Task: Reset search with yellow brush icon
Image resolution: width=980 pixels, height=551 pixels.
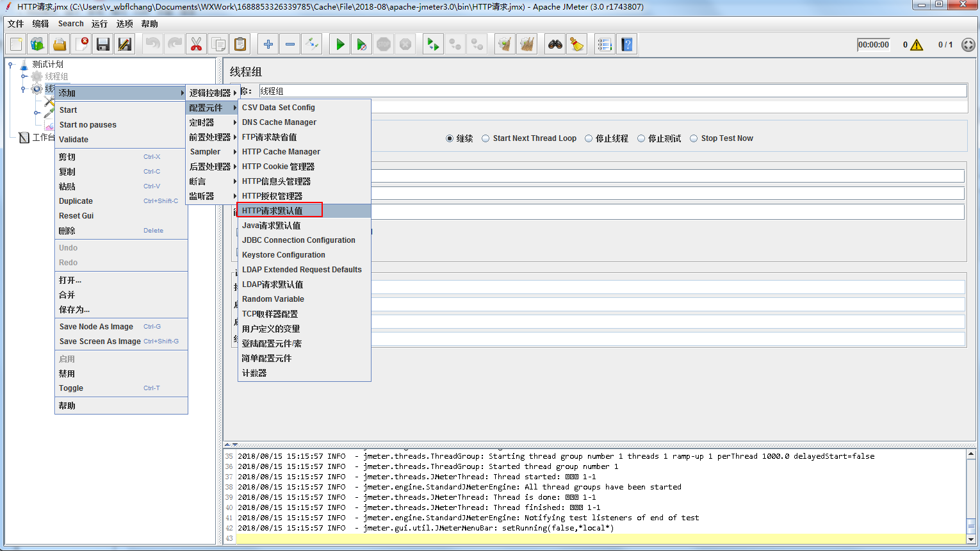Action: 577,44
